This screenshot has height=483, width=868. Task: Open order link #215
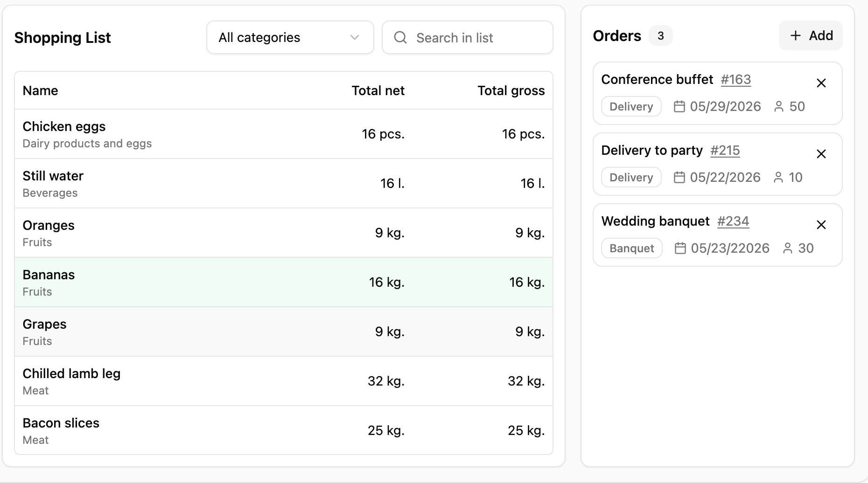click(x=725, y=151)
